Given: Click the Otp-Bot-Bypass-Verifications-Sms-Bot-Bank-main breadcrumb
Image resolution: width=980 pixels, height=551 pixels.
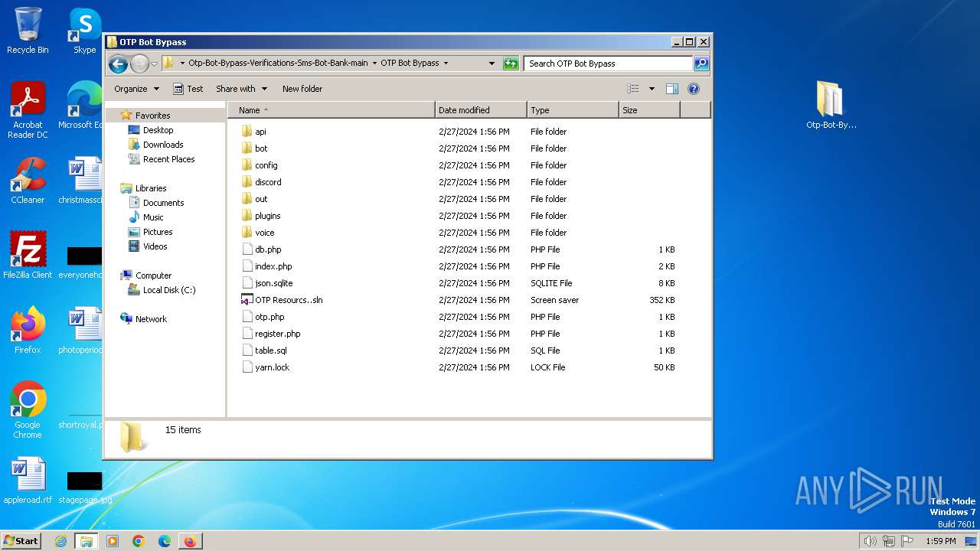Looking at the screenshot, I should point(278,64).
